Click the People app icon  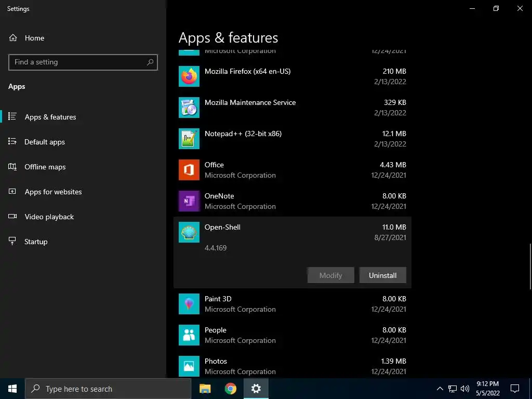point(189,335)
